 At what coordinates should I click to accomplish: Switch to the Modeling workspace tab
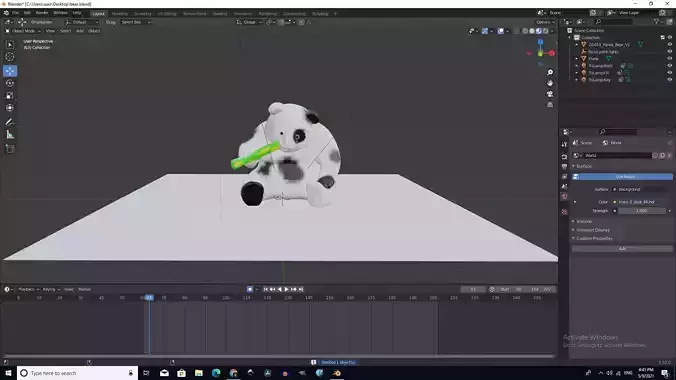coord(119,14)
